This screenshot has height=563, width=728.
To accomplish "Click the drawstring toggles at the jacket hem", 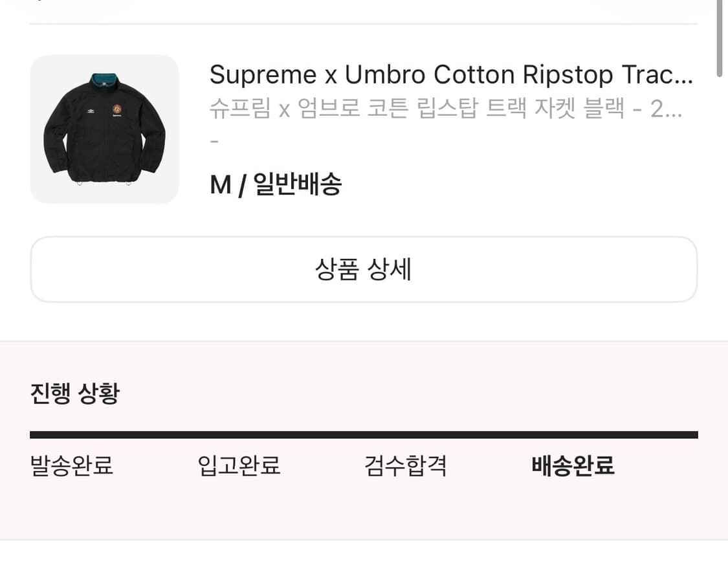I will coord(81,184).
